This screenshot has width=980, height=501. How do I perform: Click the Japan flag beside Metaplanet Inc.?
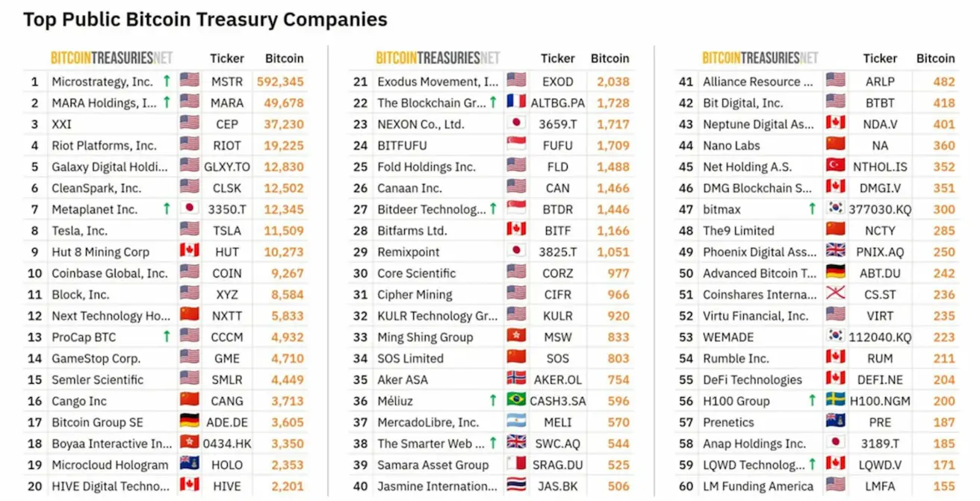[189, 209]
